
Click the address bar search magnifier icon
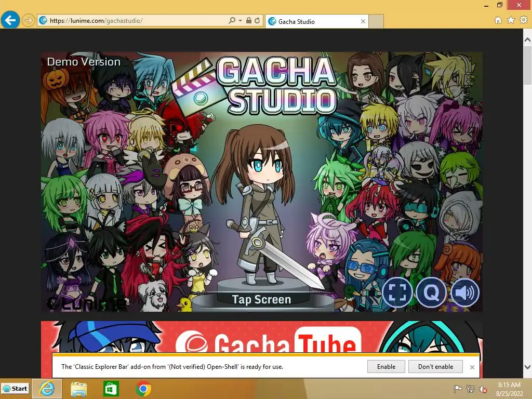click(232, 20)
